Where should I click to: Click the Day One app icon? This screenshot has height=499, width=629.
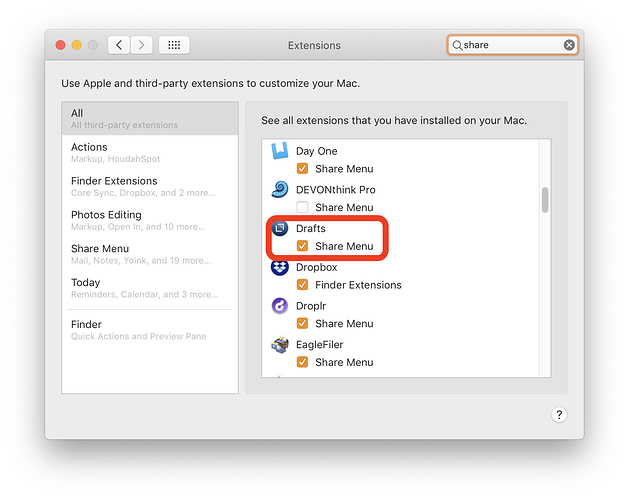pyautogui.click(x=280, y=151)
